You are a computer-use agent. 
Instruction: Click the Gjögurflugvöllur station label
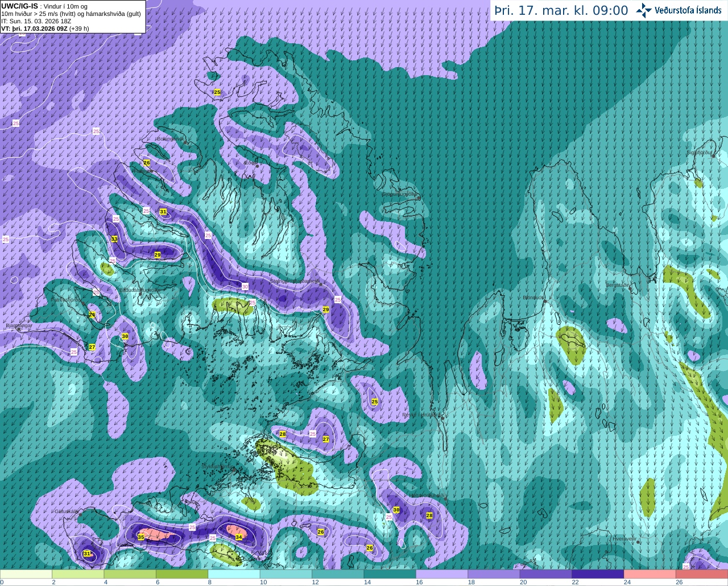point(400,194)
